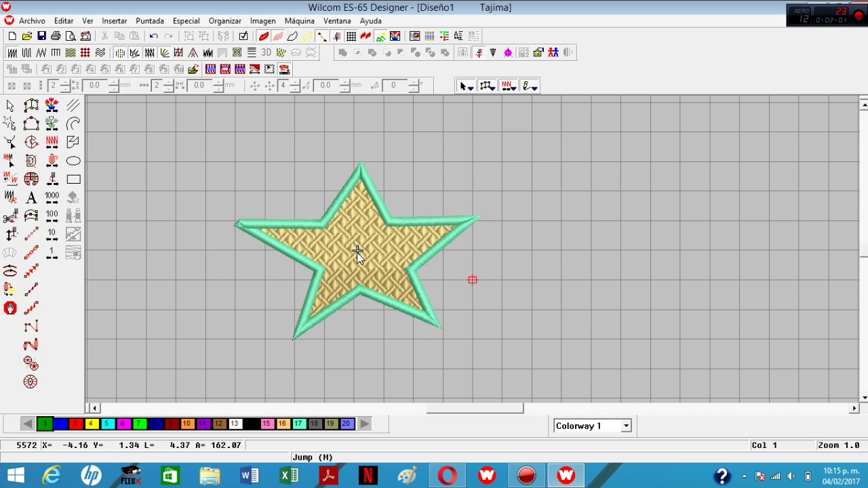
Task: Save the design with the floppy disk icon
Action: tap(41, 36)
